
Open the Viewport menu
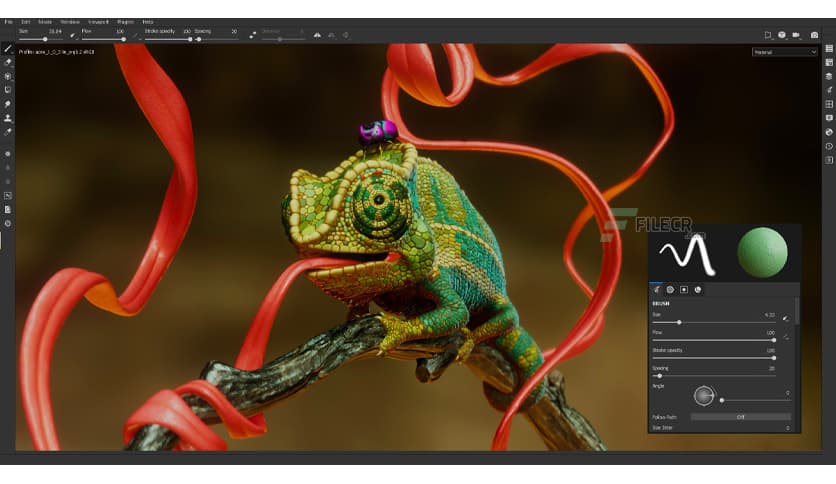98,22
